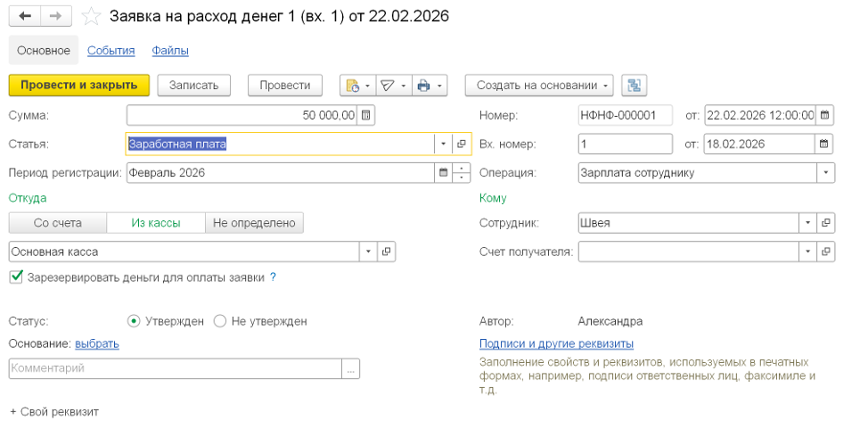The width and height of the screenshot is (868, 429).
Task: Open the Статья item form icon
Action: click(x=461, y=144)
